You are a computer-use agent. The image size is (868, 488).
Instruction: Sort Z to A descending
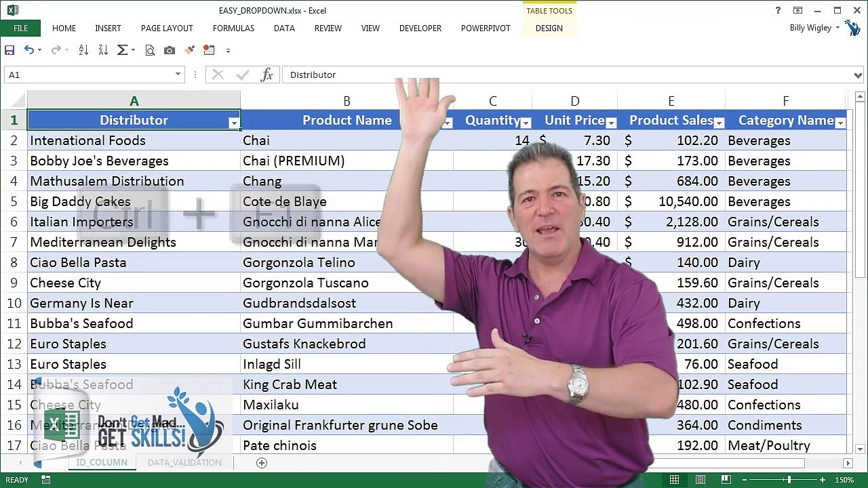103,50
